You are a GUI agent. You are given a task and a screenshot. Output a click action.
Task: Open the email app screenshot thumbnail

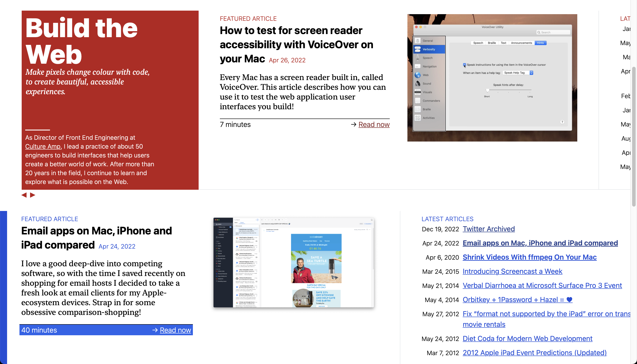[x=294, y=262]
